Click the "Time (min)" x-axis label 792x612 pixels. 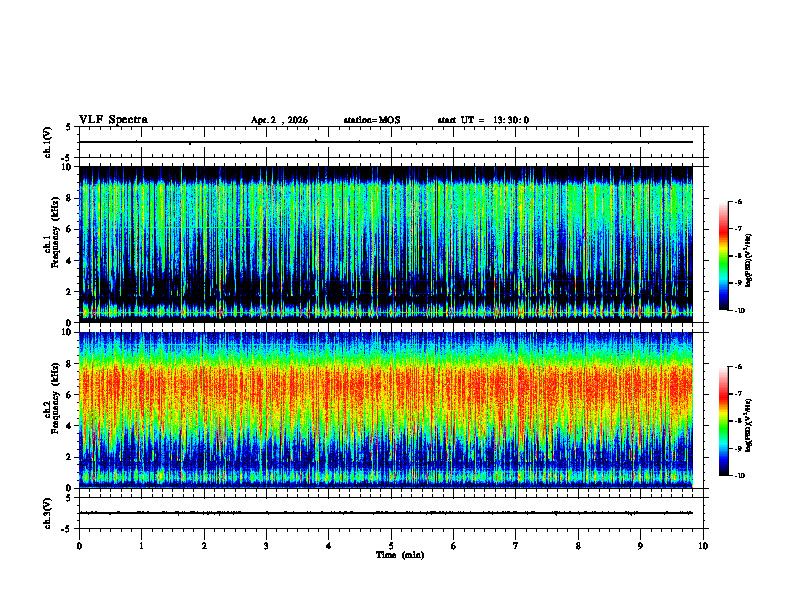coord(400,555)
